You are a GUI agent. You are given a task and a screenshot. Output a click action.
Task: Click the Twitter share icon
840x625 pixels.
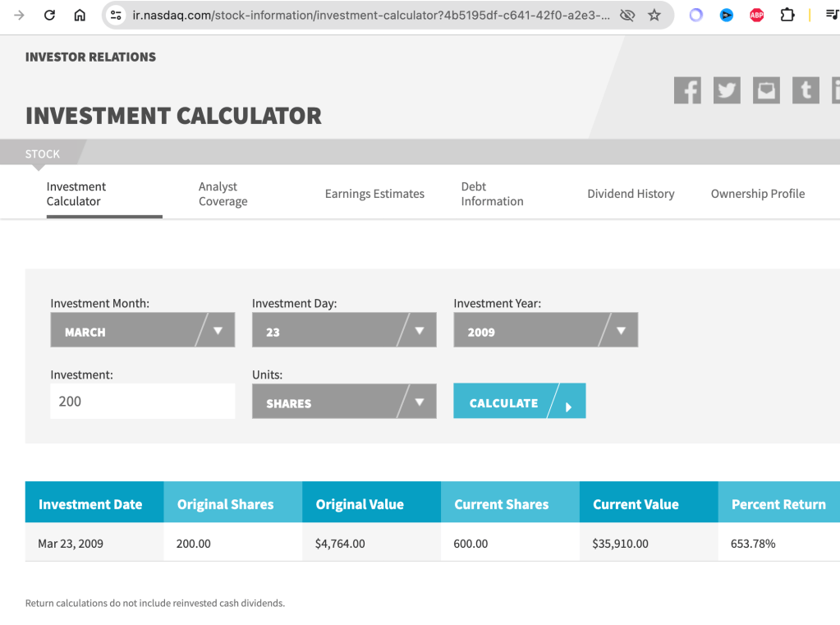pyautogui.click(x=727, y=90)
